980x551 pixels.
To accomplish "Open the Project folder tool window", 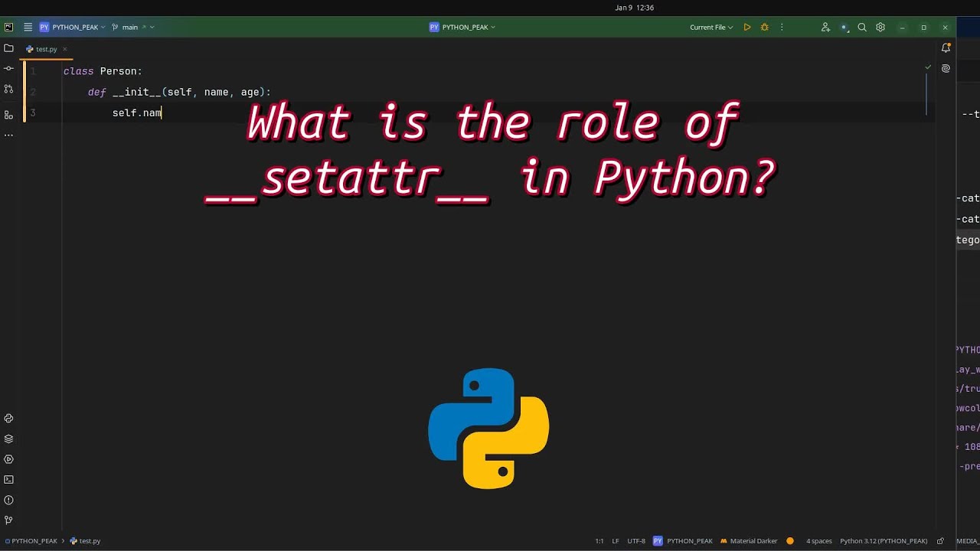I will point(8,47).
